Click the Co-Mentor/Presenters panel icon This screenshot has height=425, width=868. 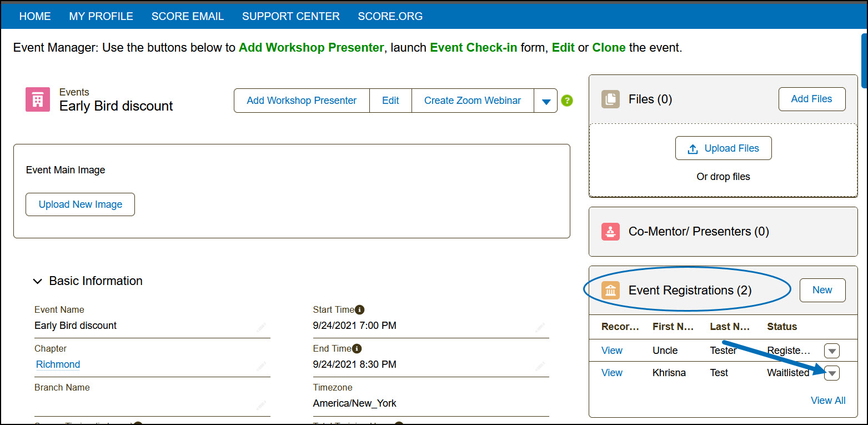(x=610, y=232)
